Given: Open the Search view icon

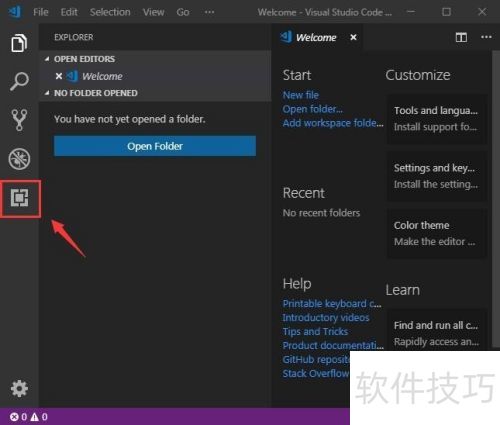Looking at the screenshot, I should (19, 81).
